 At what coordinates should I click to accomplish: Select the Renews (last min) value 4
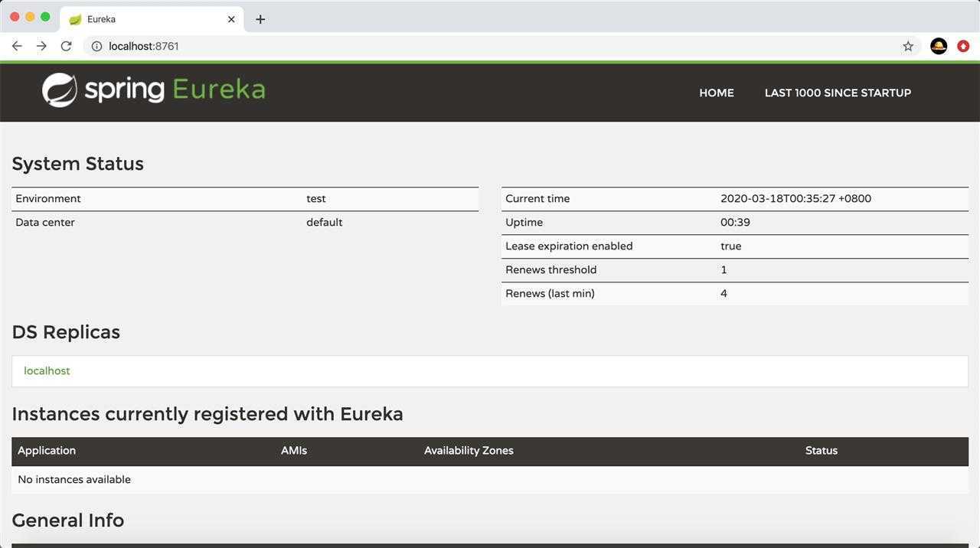click(x=724, y=293)
